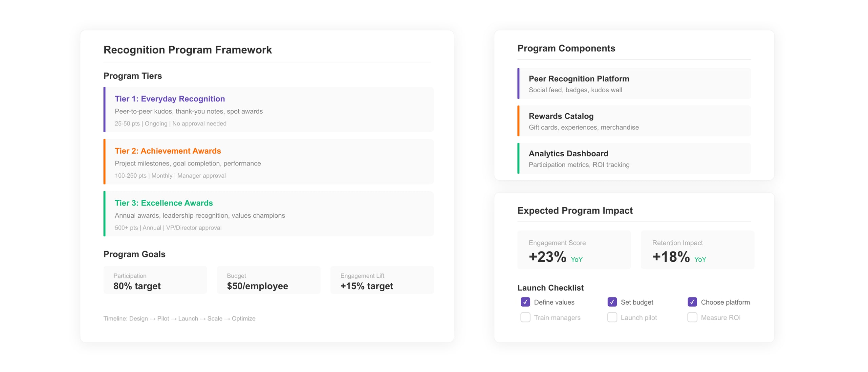Uncheck the Choose platform checkbox
Image resolution: width=868 pixels, height=372 pixels.
pos(692,302)
